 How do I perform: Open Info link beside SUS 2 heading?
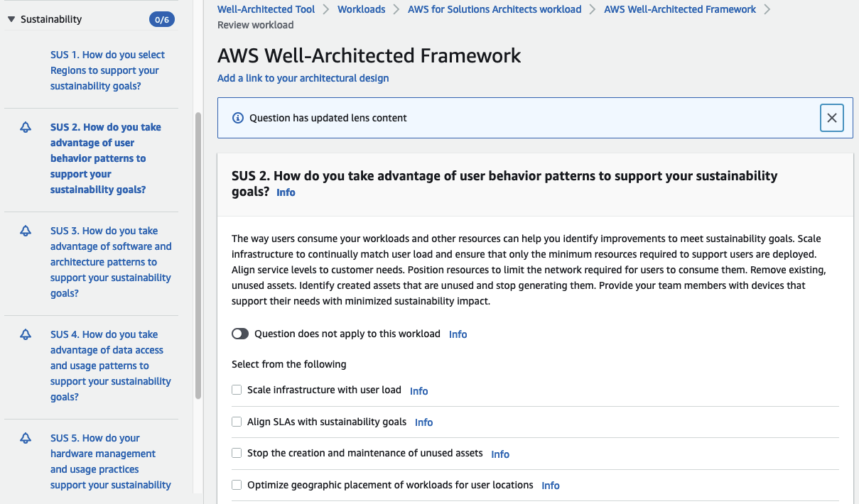pyautogui.click(x=286, y=192)
